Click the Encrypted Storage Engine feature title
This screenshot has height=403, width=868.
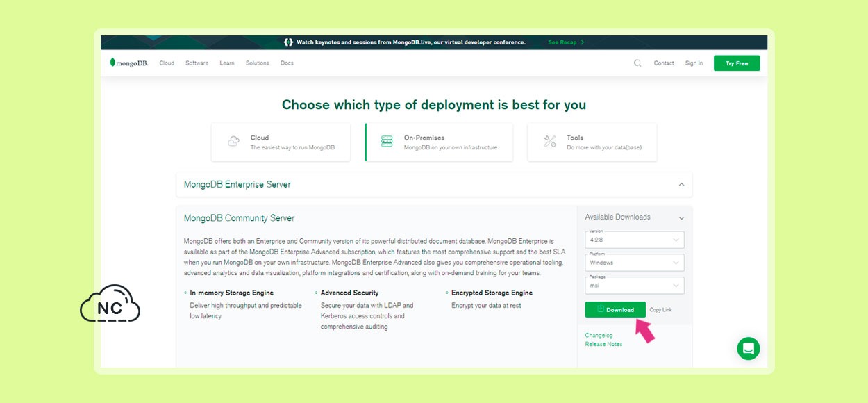[x=492, y=293]
